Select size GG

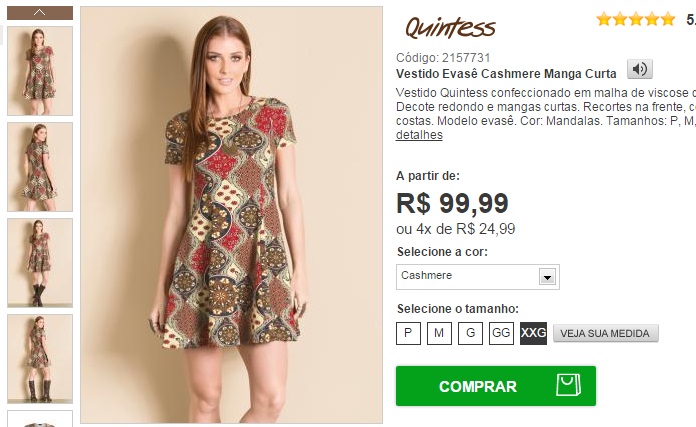pyautogui.click(x=501, y=333)
